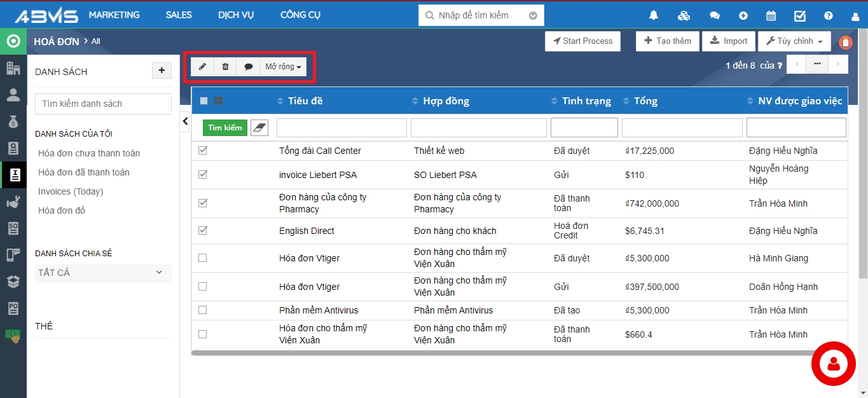Viewport: 868px width, 398px height.
Task: Click the Start Process button
Action: coord(582,41)
